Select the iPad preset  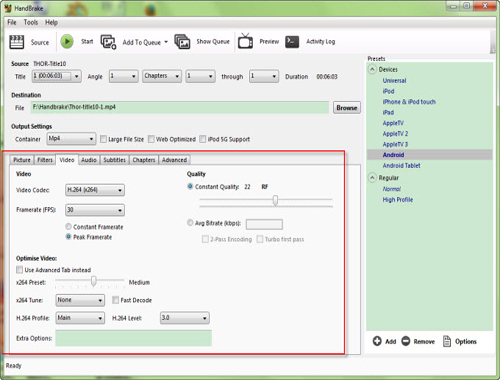(388, 112)
